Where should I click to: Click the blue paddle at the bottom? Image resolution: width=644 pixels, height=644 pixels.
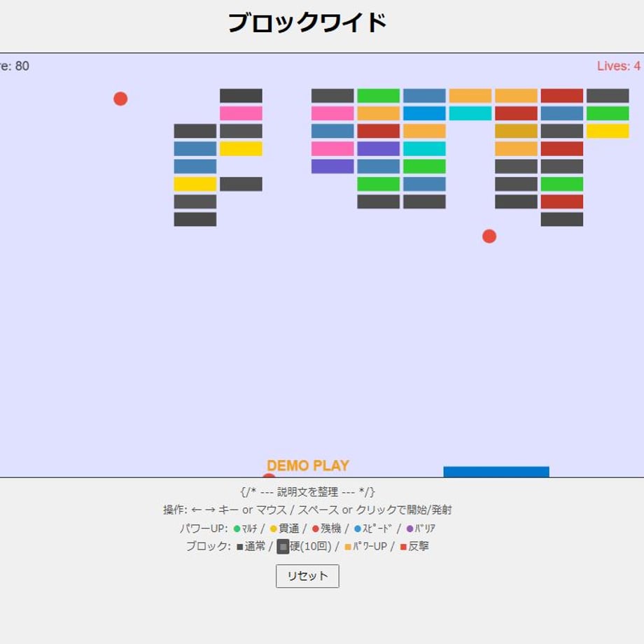coord(496,472)
